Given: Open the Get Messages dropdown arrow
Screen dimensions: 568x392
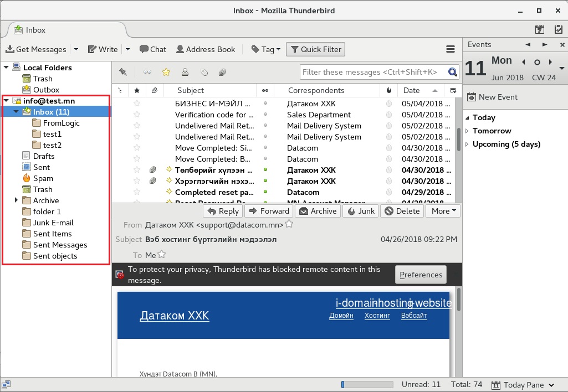Looking at the screenshot, I should coord(76,49).
